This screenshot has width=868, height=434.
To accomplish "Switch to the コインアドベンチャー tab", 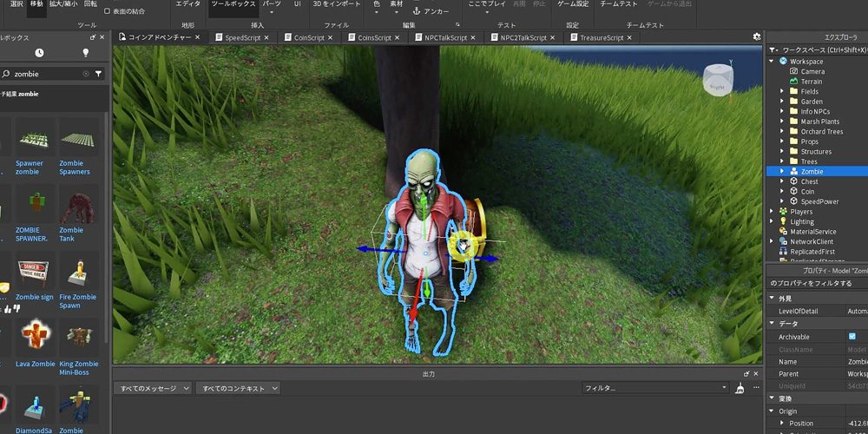I will [160, 37].
